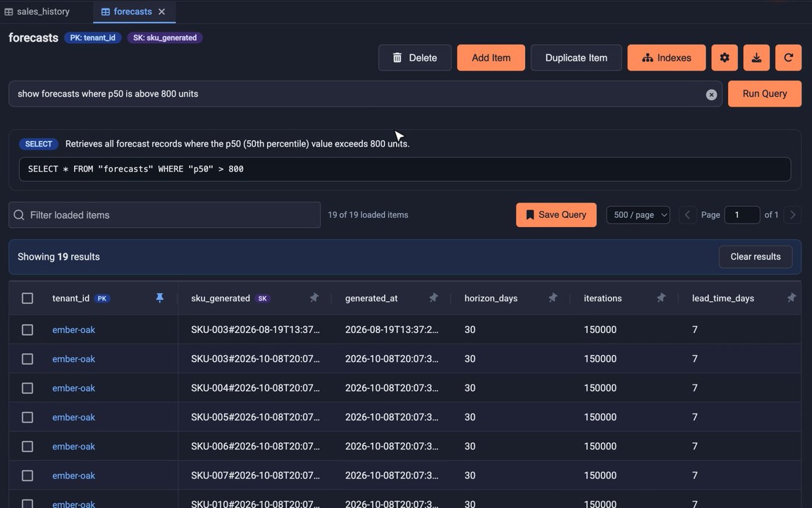Pin the generated_at column

(x=433, y=298)
